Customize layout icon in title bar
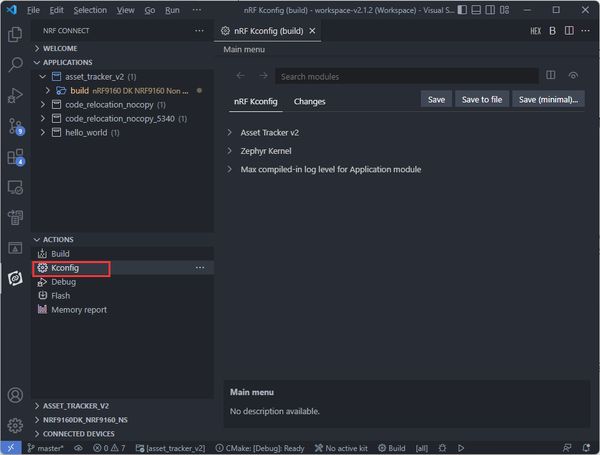Image resolution: width=600 pixels, height=455 pixels. (x=504, y=10)
